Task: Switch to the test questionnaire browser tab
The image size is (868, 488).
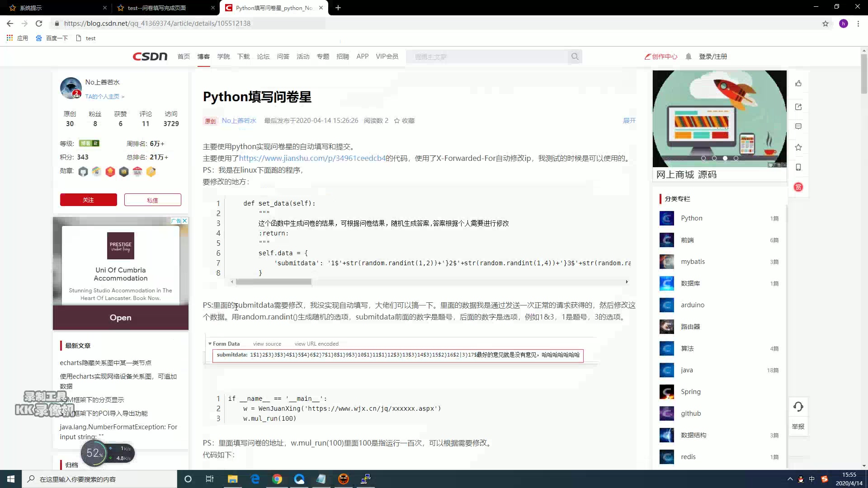Action: coord(157,8)
